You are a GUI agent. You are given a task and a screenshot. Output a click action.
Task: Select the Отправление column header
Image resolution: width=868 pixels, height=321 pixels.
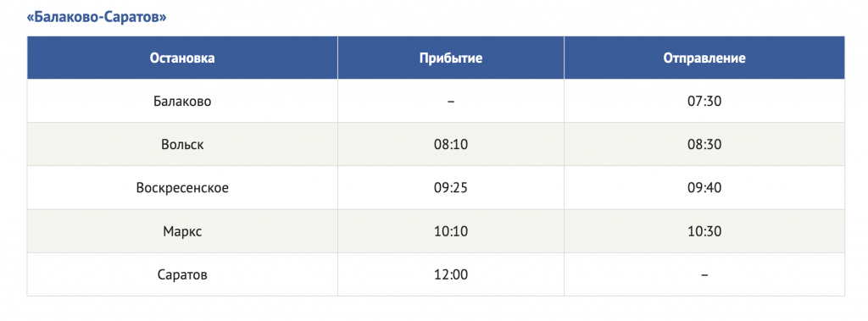tap(704, 58)
